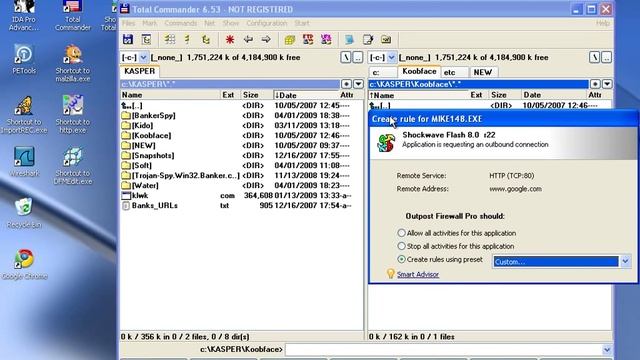The image size is (640, 360).
Task: Click the yellow pack files icon
Action: tap(290, 39)
